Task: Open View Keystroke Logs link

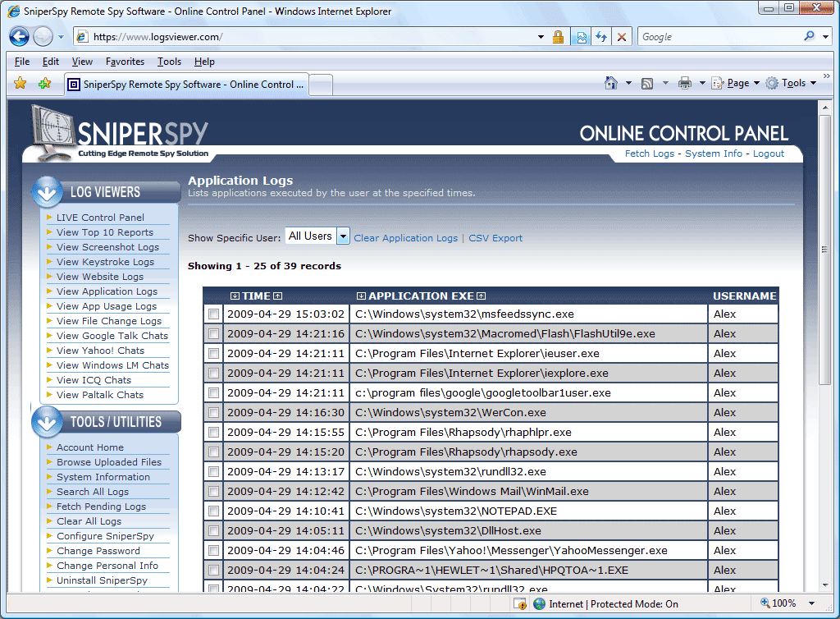Action: click(105, 262)
